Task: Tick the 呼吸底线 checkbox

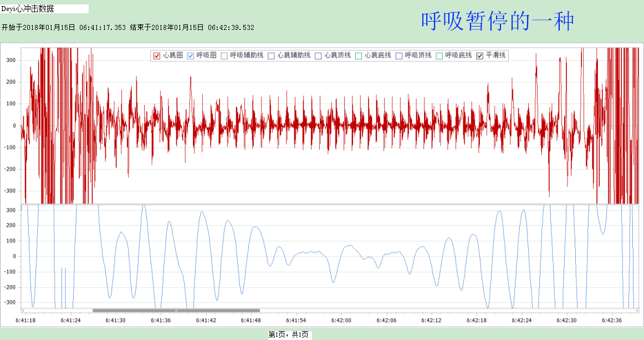Action: 439,55
